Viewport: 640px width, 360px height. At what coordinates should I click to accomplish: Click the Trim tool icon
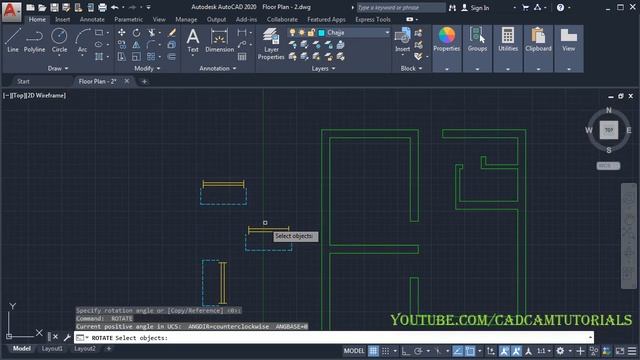(x=151, y=33)
